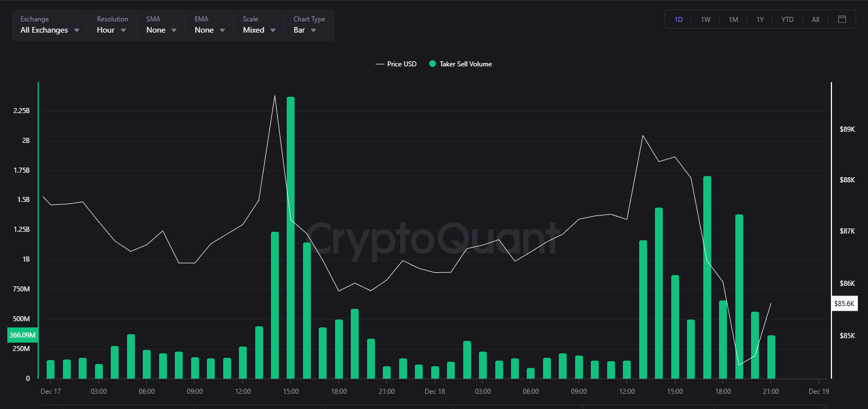Click the 366.09M value label on left axis
The image size is (868, 409).
coord(21,335)
